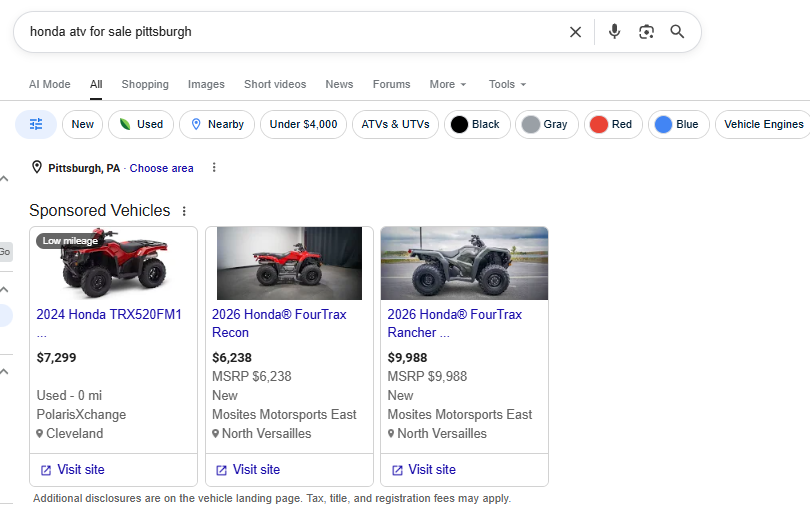The width and height of the screenshot is (810, 511).
Task: Open the Forums tab
Action: [392, 84]
